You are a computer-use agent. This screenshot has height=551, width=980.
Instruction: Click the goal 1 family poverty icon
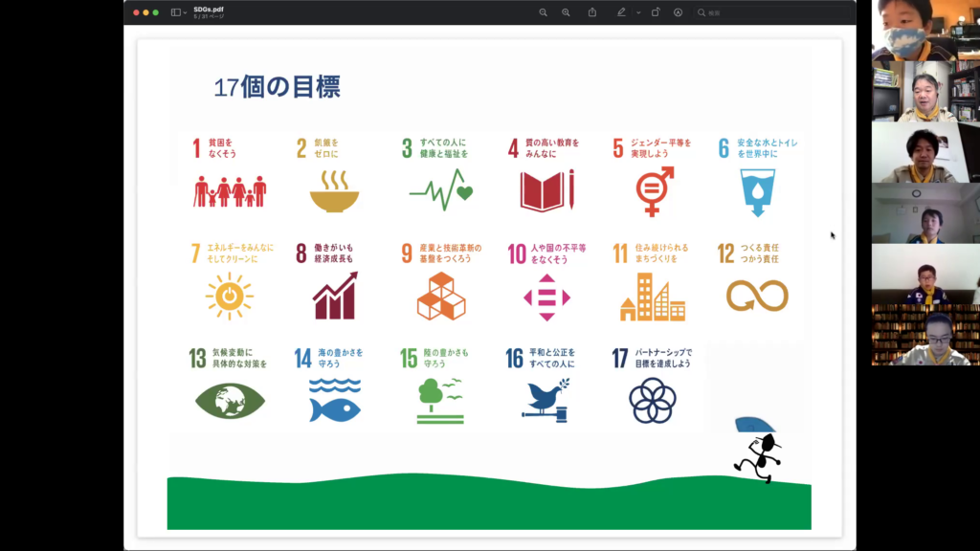(230, 191)
